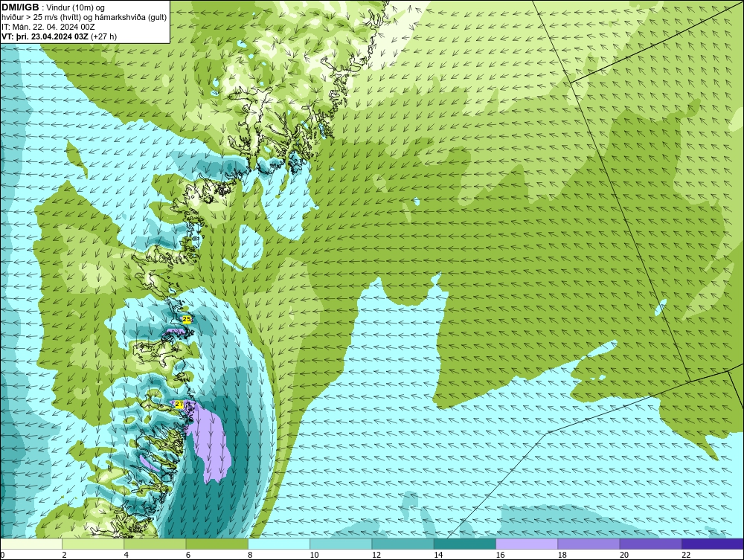Click the legend tick label 16
This screenshot has height=560, width=744.
click(x=500, y=556)
